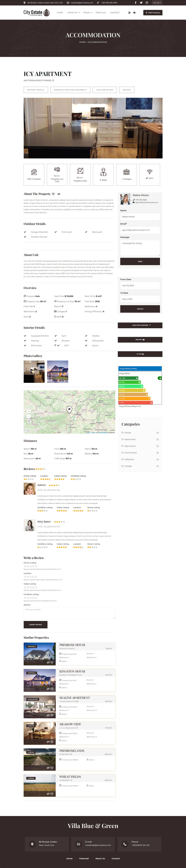The width and height of the screenshot is (186, 868).
Task: Open the CONTACT menu item
Action: click(x=115, y=13)
